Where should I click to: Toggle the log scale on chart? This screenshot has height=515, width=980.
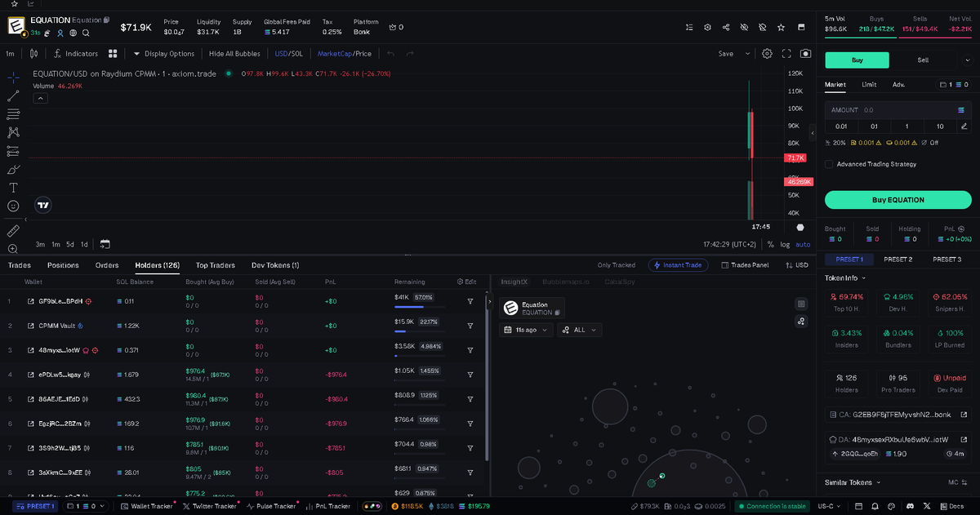click(785, 244)
